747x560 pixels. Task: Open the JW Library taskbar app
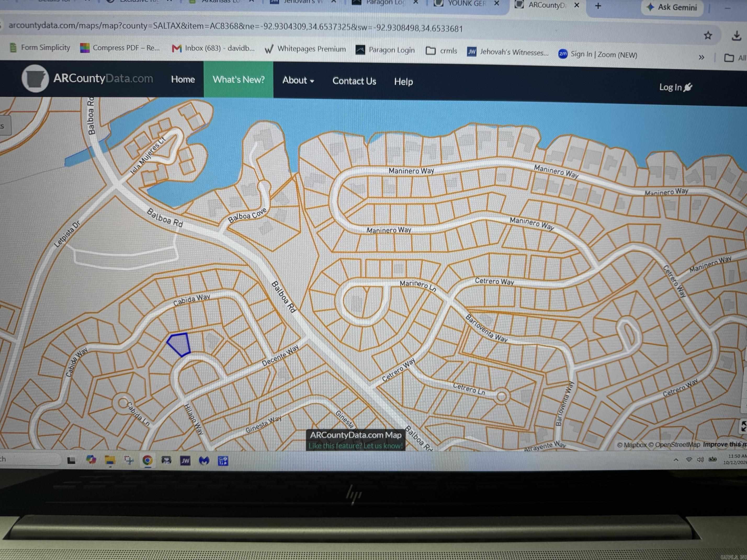pos(185,461)
